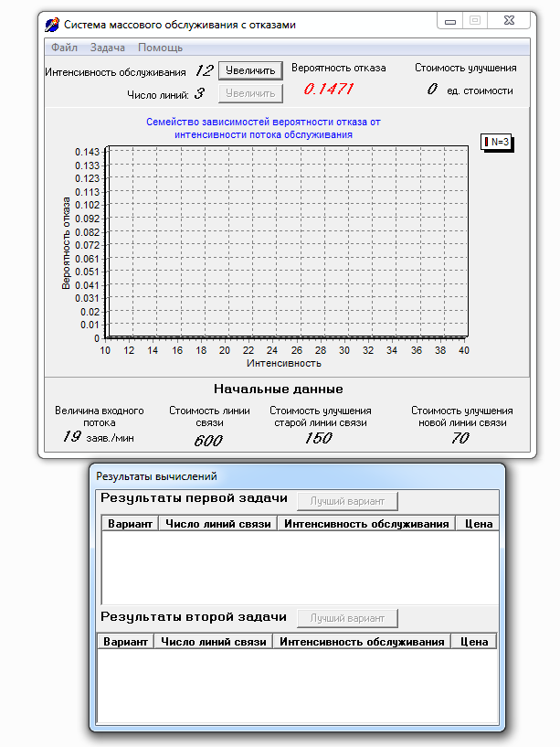Select Вариант column header in second results table

(x=125, y=642)
